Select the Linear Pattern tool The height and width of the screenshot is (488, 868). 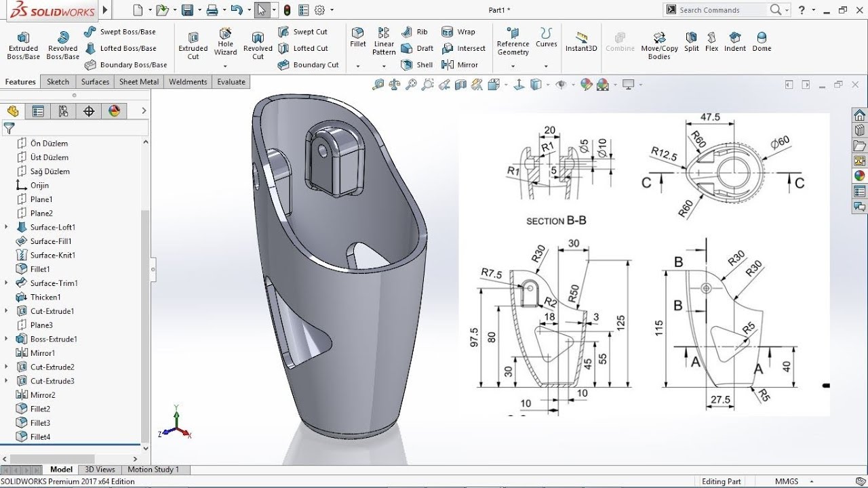(x=384, y=42)
